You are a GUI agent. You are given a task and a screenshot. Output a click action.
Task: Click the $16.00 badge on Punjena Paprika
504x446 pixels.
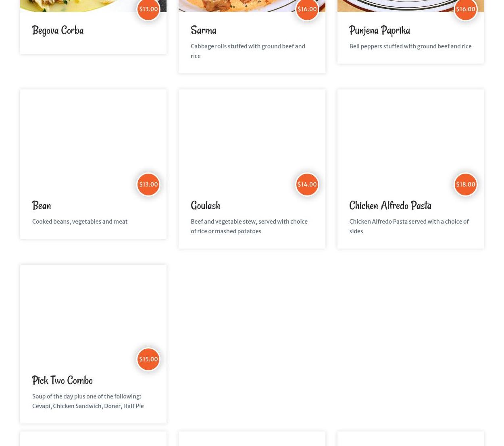point(465,9)
